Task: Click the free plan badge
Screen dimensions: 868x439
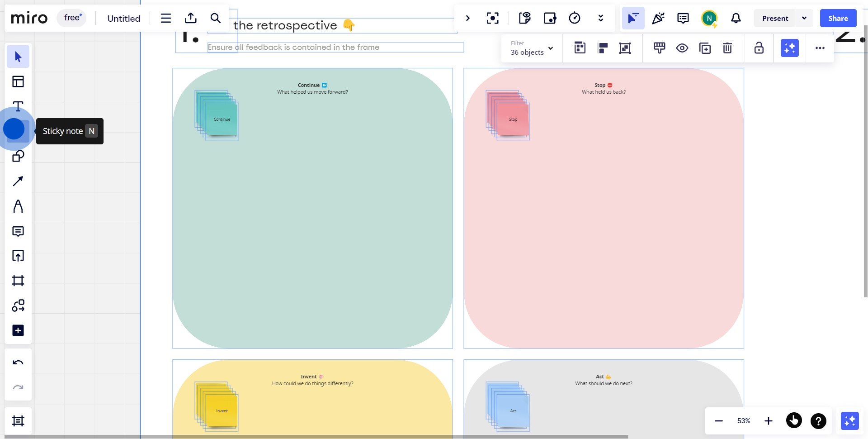Action: 72,18
